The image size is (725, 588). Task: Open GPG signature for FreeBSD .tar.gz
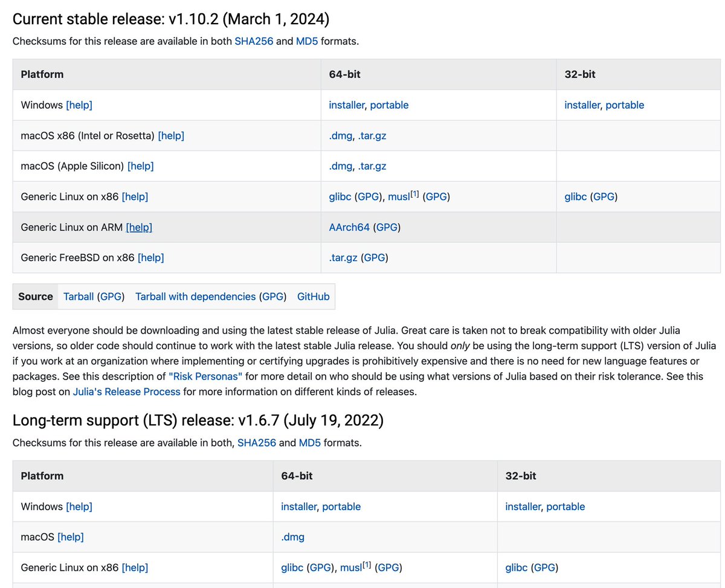374,257
